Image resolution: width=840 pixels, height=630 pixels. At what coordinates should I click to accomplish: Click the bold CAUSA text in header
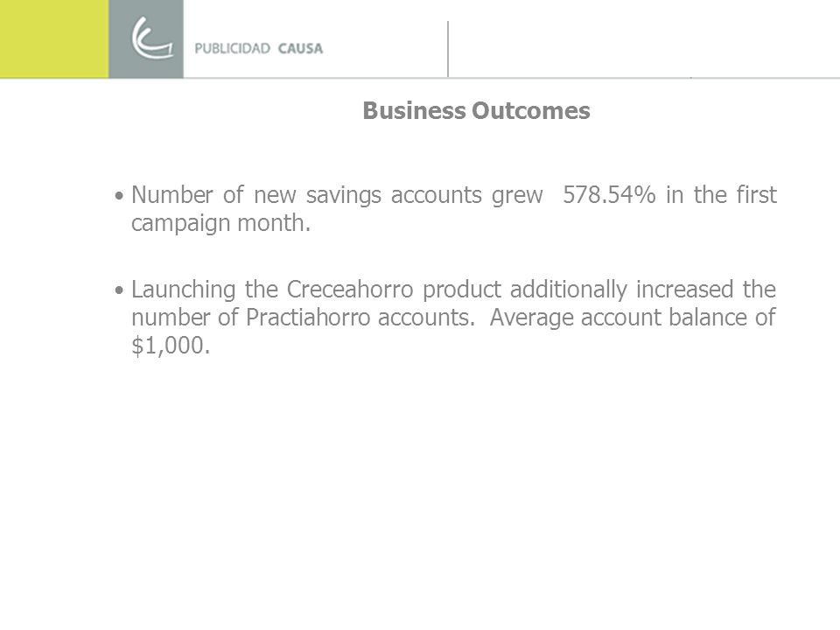click(x=300, y=49)
